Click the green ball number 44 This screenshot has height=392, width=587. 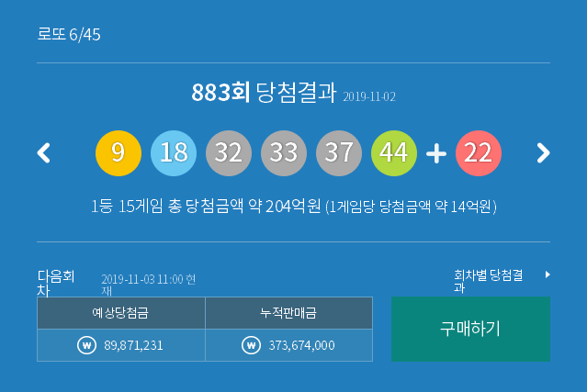point(394,153)
